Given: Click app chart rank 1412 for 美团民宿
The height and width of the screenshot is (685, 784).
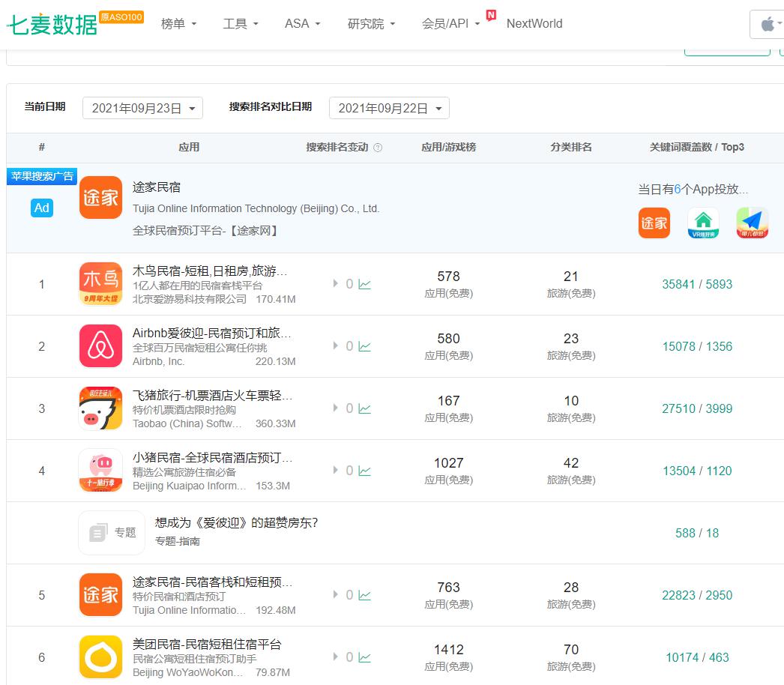Looking at the screenshot, I should 448,650.
